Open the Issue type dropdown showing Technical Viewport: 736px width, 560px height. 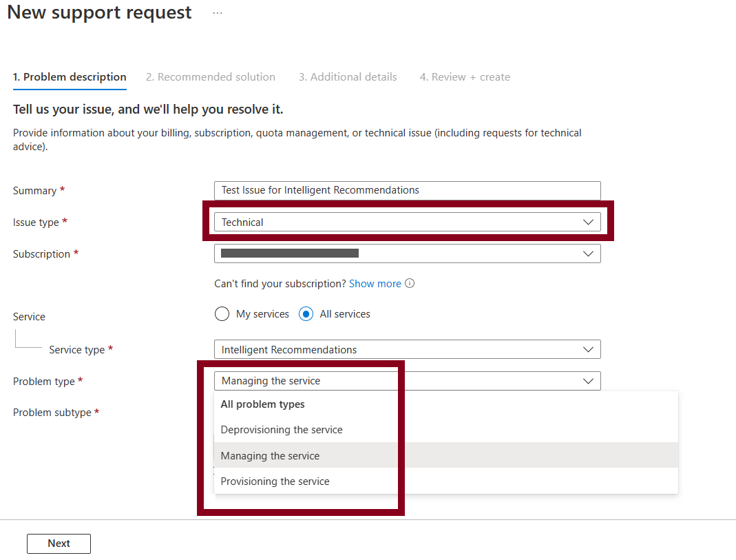pos(406,222)
